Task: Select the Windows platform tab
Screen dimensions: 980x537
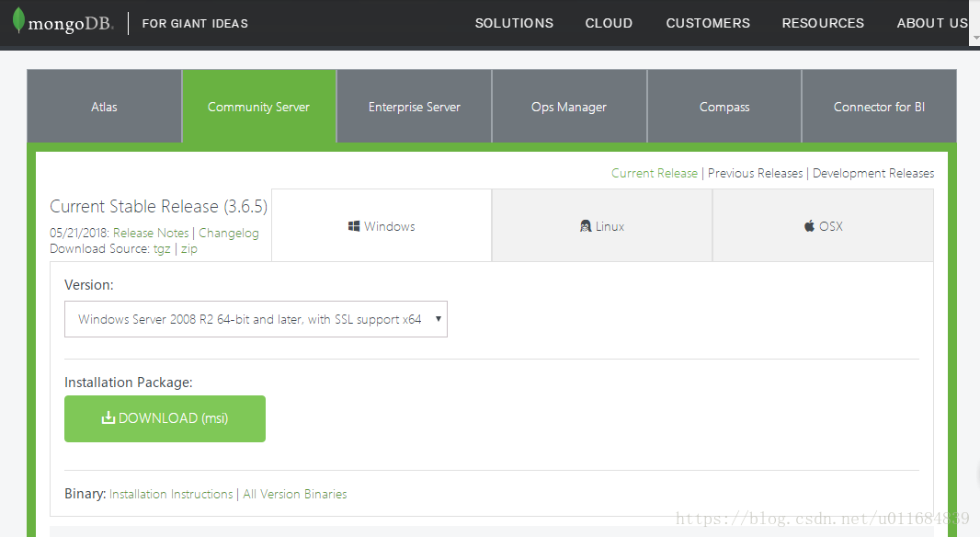Action: pyautogui.click(x=382, y=225)
